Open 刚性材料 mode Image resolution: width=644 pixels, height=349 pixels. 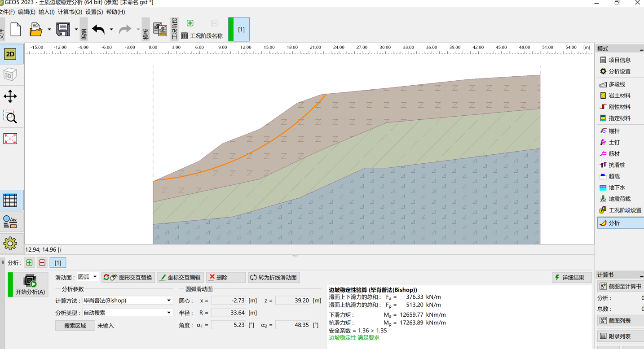click(x=620, y=107)
